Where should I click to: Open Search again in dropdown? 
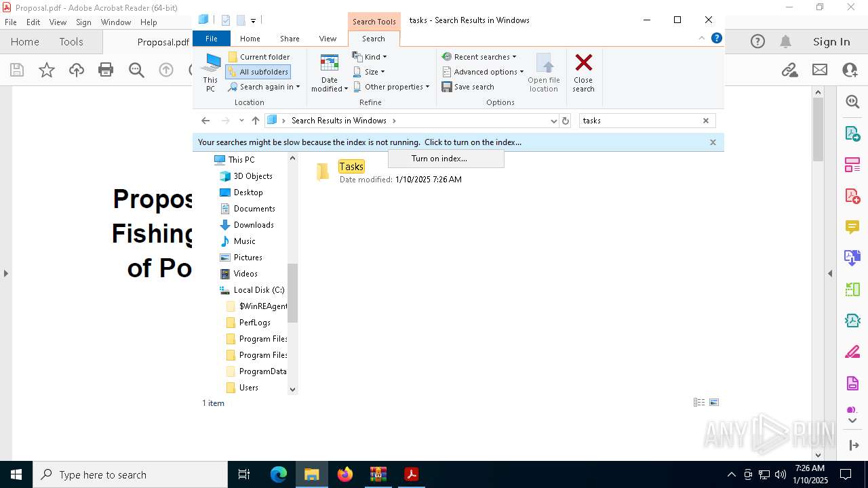coord(264,87)
